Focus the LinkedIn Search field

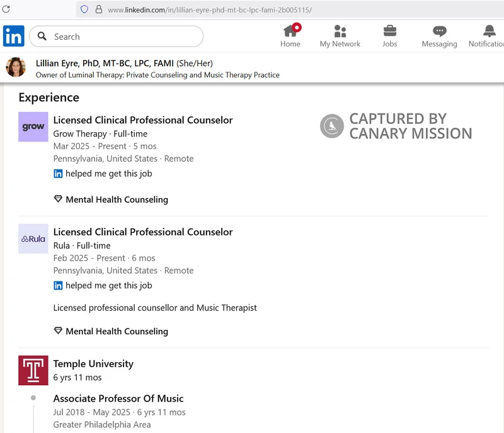(x=116, y=37)
